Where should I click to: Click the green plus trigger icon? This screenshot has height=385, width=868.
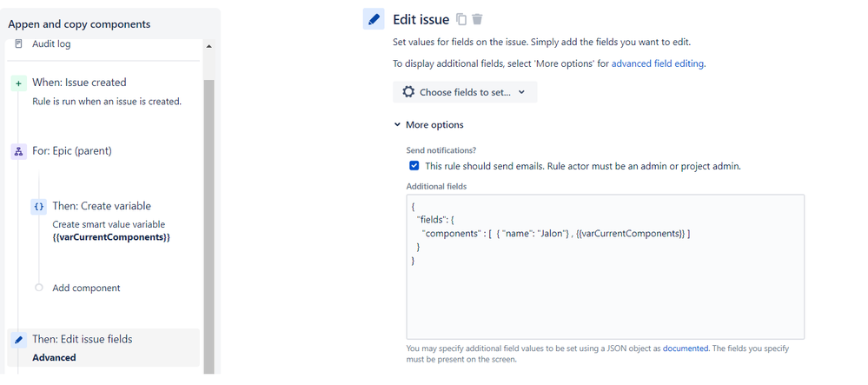coord(19,83)
